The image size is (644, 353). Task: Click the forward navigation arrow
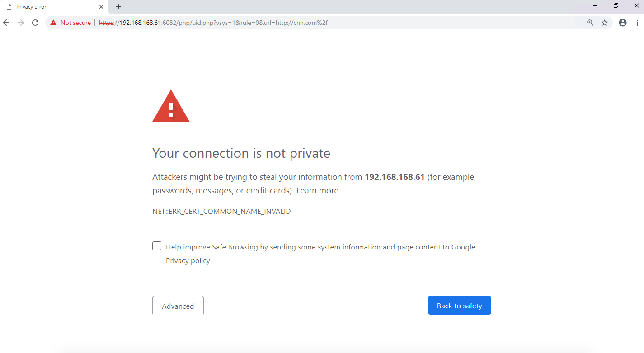pyautogui.click(x=21, y=23)
